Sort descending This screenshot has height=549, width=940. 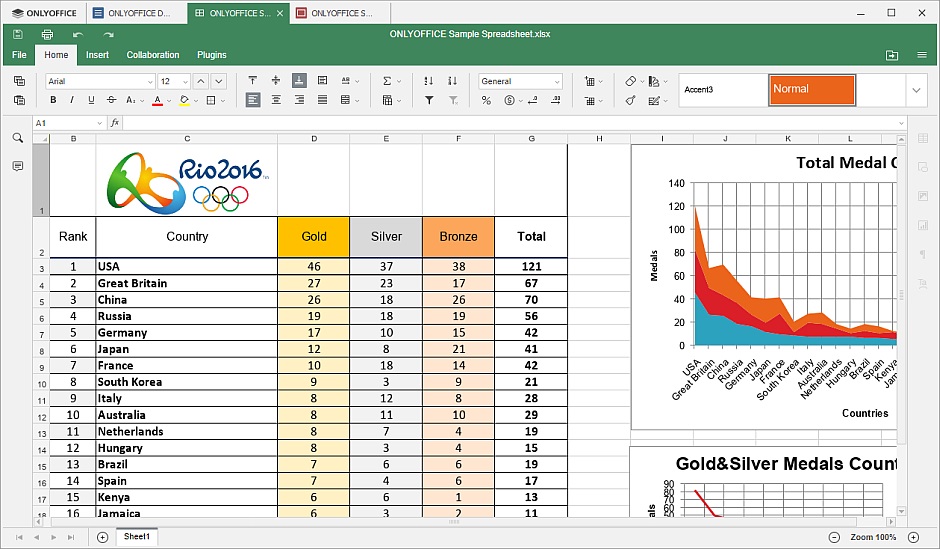tap(453, 81)
